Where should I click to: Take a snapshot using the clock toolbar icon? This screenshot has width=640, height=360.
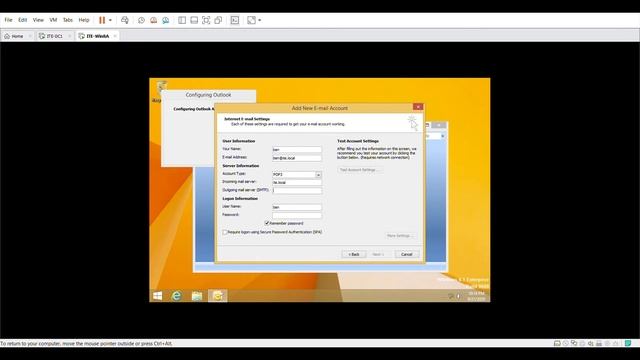coord(141,20)
